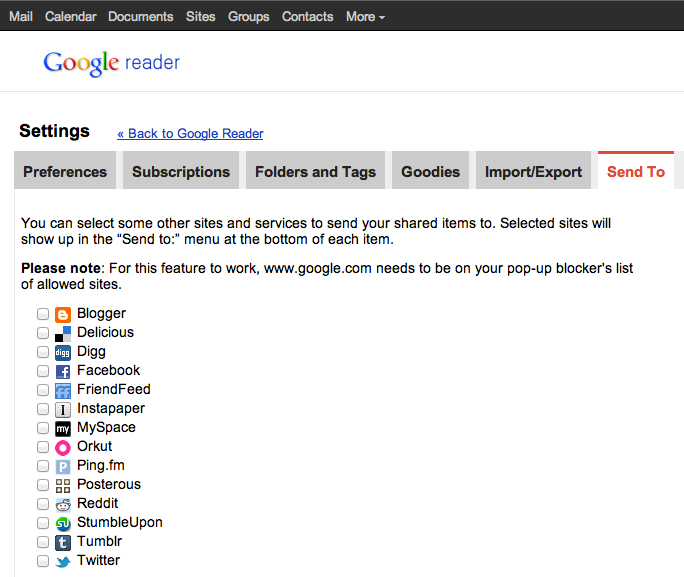The image size is (684, 577).
Task: Tick the StumbleUpon checkbox
Action: pyautogui.click(x=43, y=523)
